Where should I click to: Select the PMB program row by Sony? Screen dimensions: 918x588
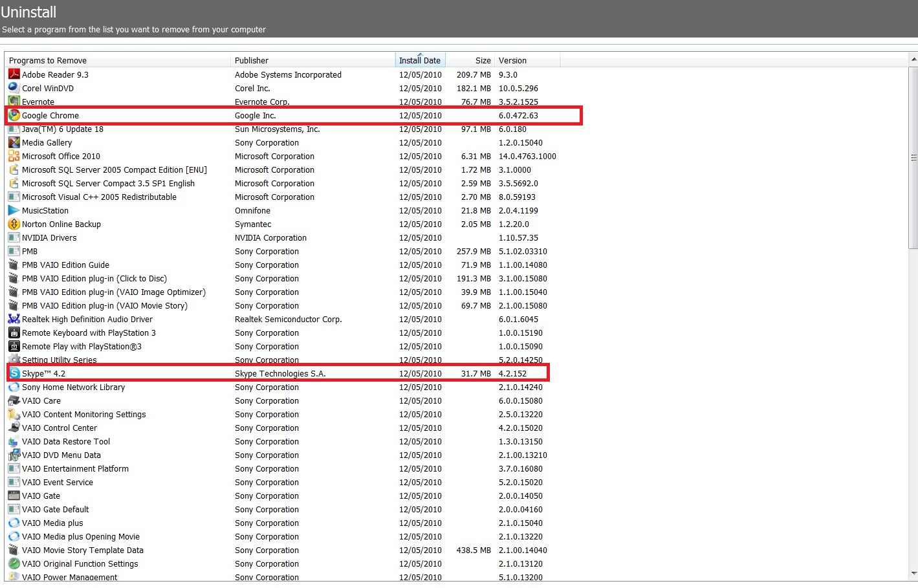pyautogui.click(x=282, y=251)
